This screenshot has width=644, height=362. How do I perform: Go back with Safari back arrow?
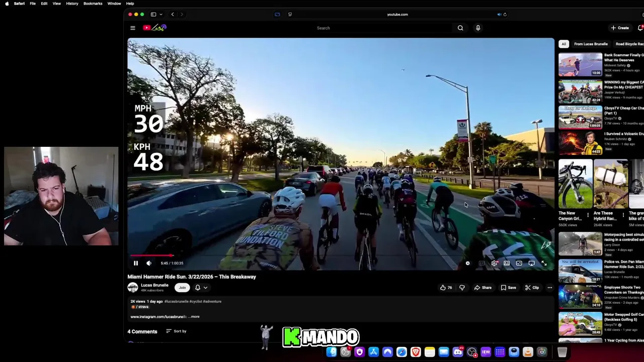(x=173, y=15)
